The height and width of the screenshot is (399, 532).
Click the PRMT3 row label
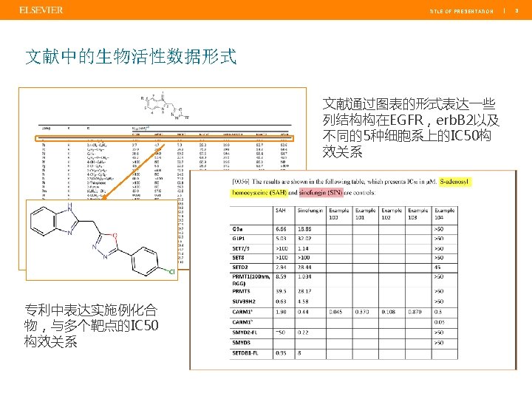tap(241, 291)
